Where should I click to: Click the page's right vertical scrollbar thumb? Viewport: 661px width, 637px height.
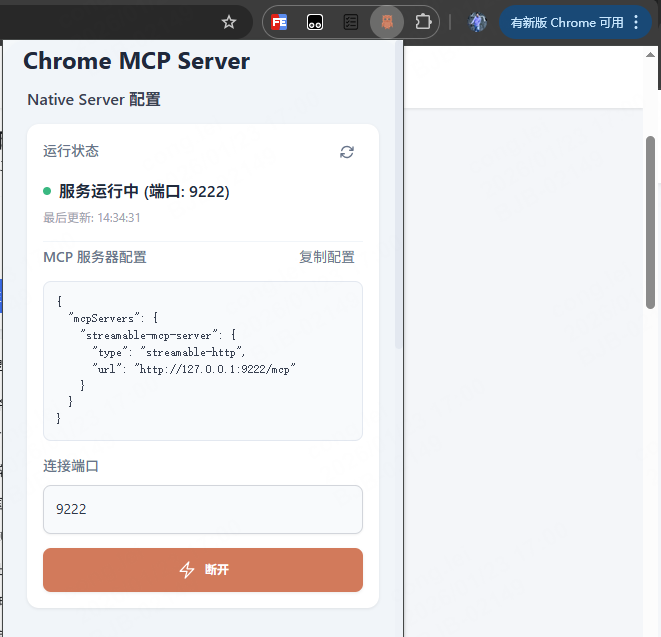(650, 223)
